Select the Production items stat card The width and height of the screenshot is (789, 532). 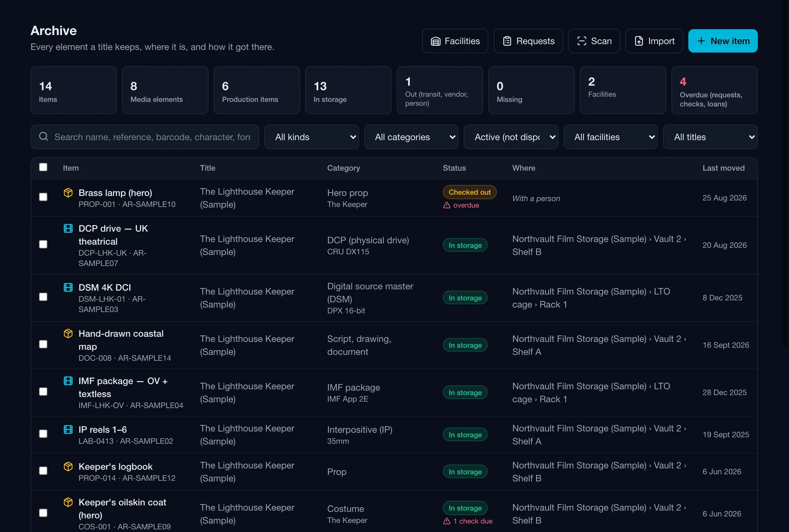257,90
